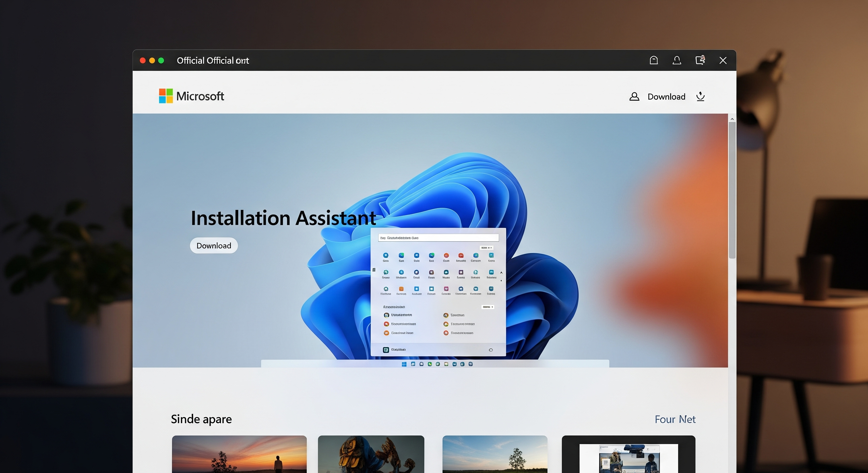Click the screen icon with badge in title bar
Image resolution: width=868 pixels, height=473 pixels.
700,60
